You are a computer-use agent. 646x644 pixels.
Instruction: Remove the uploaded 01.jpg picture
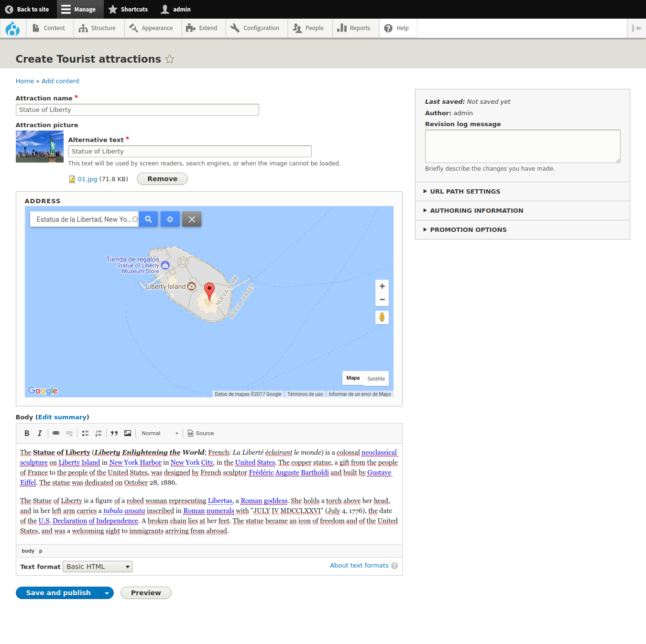(x=162, y=179)
